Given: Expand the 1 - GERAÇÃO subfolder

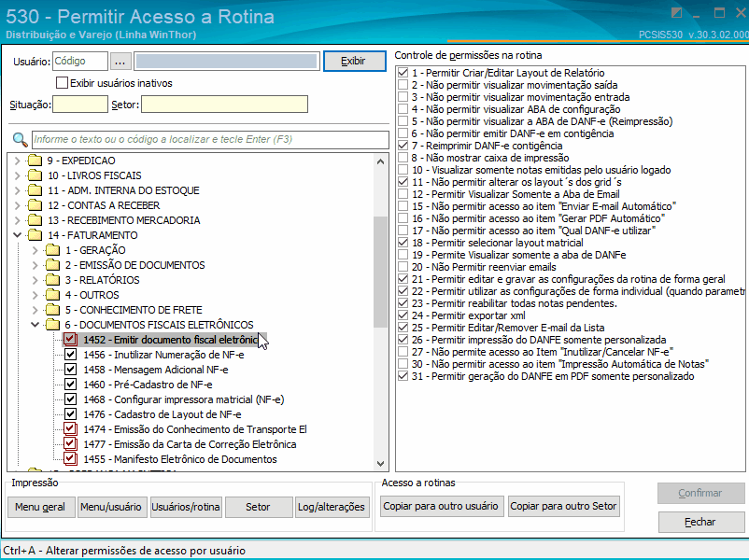Looking at the screenshot, I should tap(35, 250).
